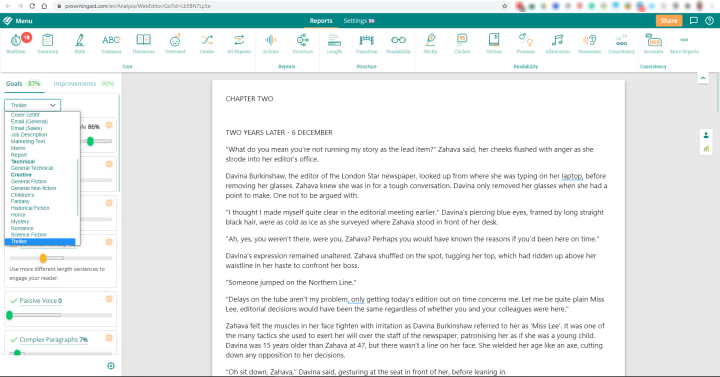Run the Readability report
The image size is (720, 377).
click(398, 44)
